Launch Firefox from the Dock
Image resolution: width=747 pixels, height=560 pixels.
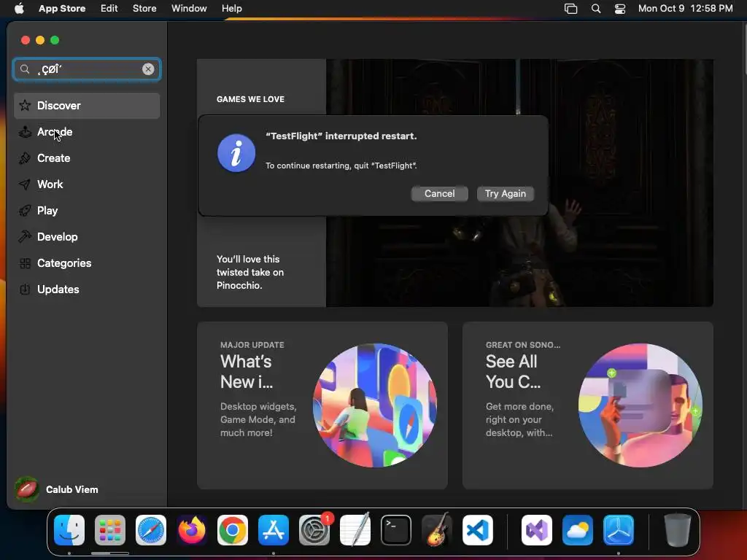tap(192, 530)
